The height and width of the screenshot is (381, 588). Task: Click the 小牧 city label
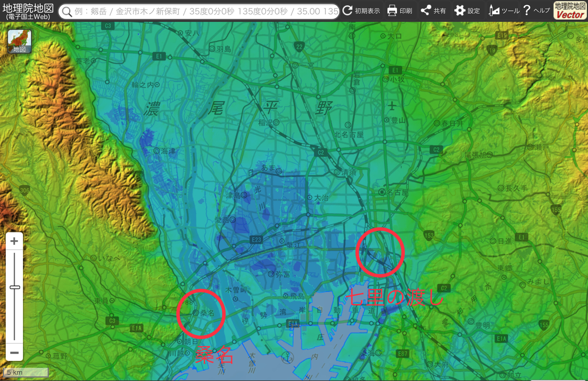coord(398,79)
